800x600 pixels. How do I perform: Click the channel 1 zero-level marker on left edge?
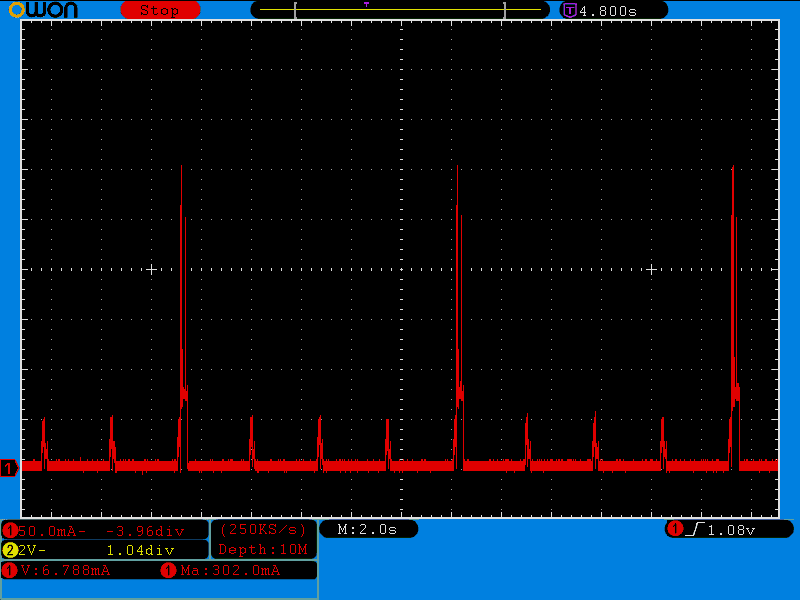point(9,468)
